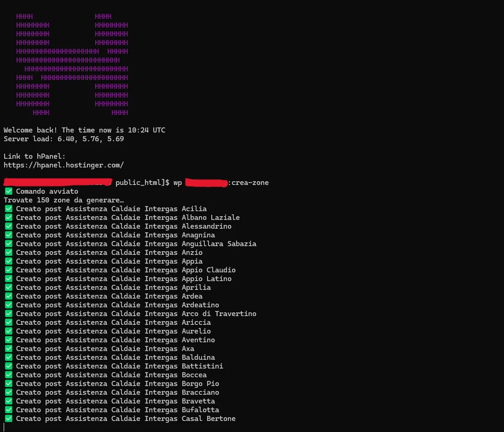The width and height of the screenshot is (504, 432).
Task: Click the 'Welcome back! The time now is 10:24 UTC' line
Action: tap(85, 130)
